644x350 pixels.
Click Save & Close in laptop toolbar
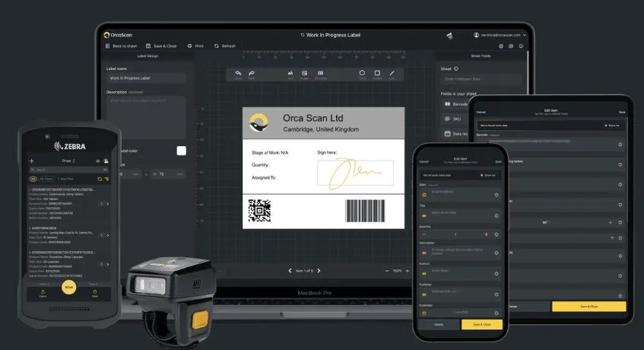pos(161,46)
